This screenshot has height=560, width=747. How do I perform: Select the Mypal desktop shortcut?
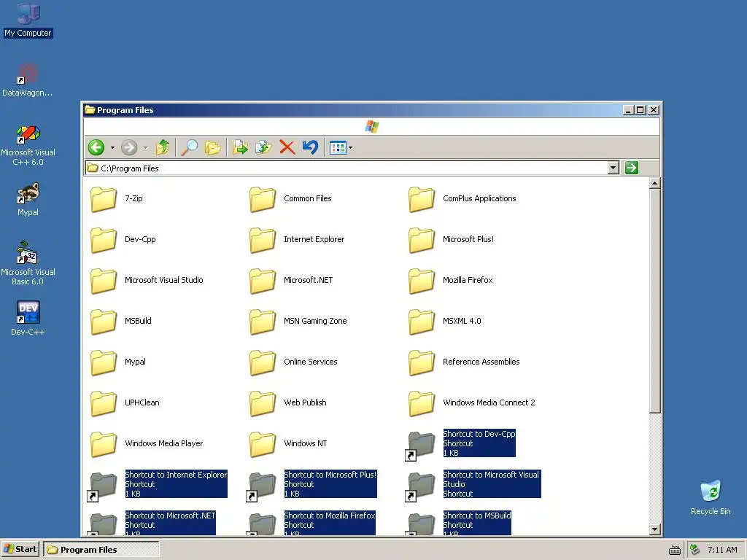pos(28,200)
